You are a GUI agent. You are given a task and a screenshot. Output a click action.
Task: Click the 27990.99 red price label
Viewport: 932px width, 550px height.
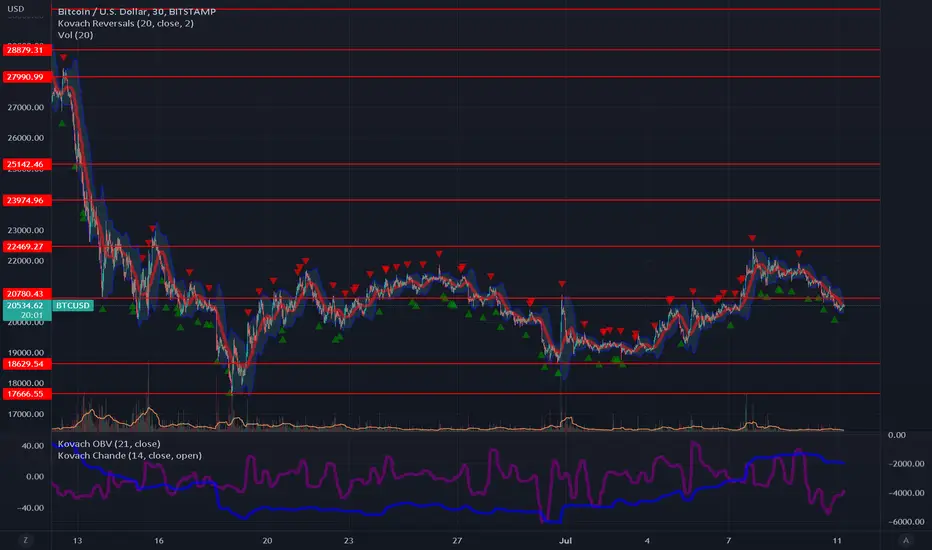(x=27, y=77)
